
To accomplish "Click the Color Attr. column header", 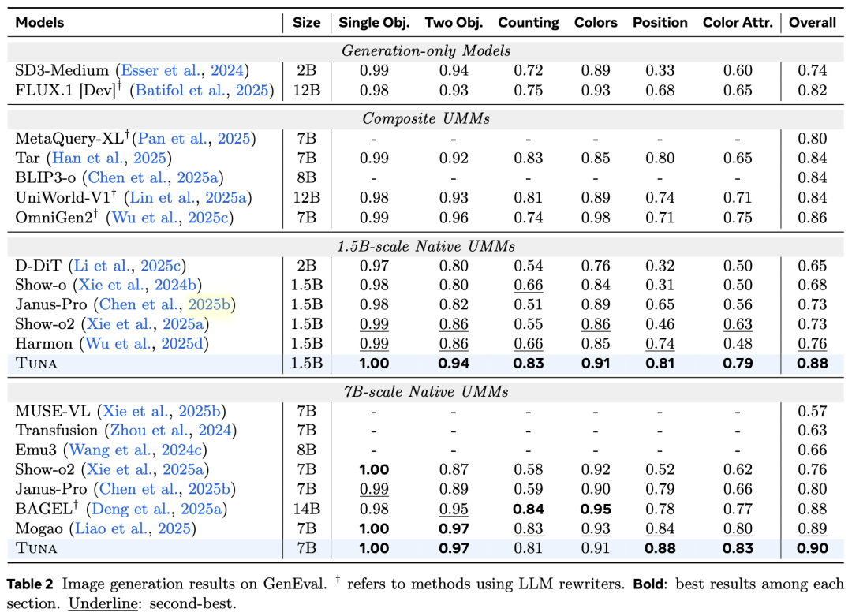I will point(735,23).
